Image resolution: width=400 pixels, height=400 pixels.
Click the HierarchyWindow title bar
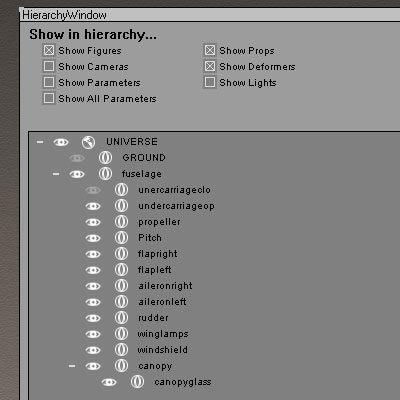pyautogui.click(x=210, y=15)
